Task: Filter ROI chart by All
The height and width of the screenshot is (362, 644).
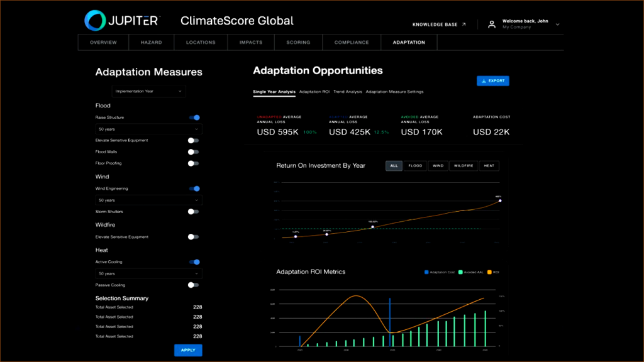Action: coord(394,166)
